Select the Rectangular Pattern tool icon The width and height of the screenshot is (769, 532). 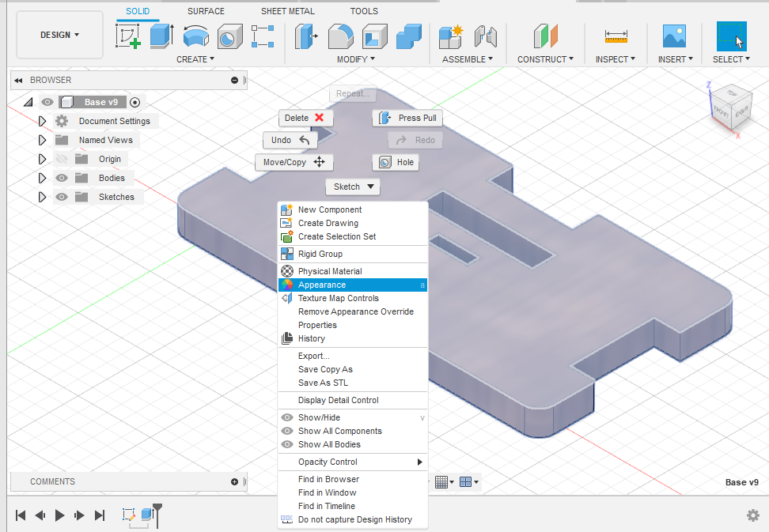[x=263, y=36]
